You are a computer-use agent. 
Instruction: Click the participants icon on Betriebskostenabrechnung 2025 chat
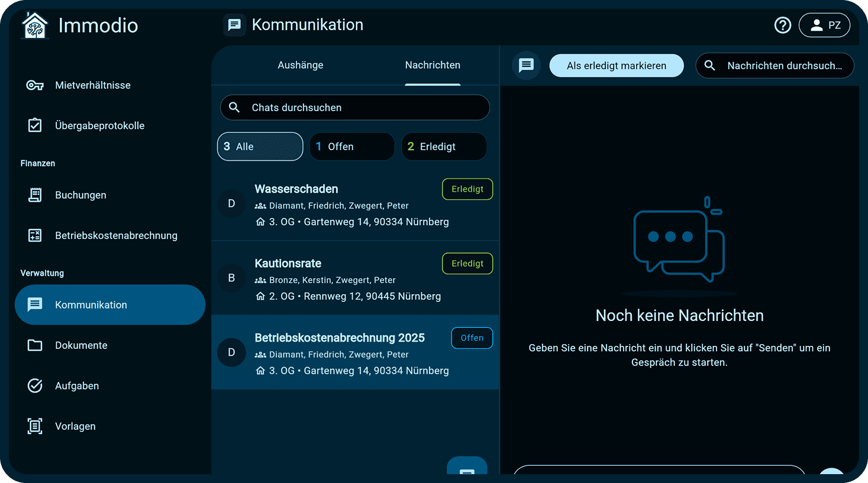coord(260,355)
